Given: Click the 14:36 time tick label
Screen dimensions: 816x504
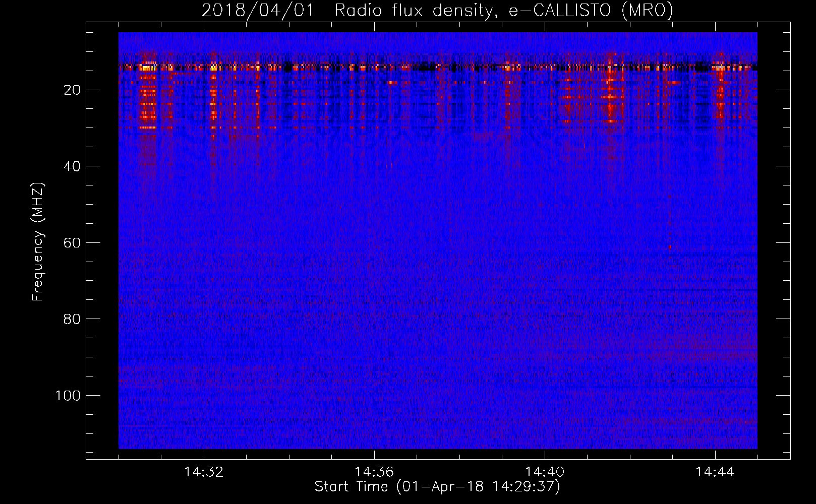Looking at the screenshot, I should (x=374, y=472).
